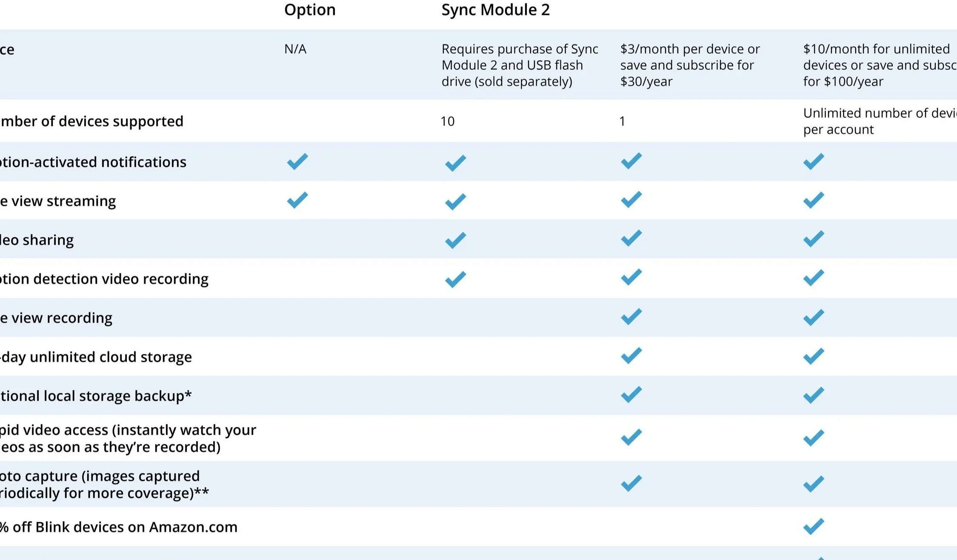Select the Sync Module 2 column header
The width and height of the screenshot is (957, 560).
[x=495, y=10]
